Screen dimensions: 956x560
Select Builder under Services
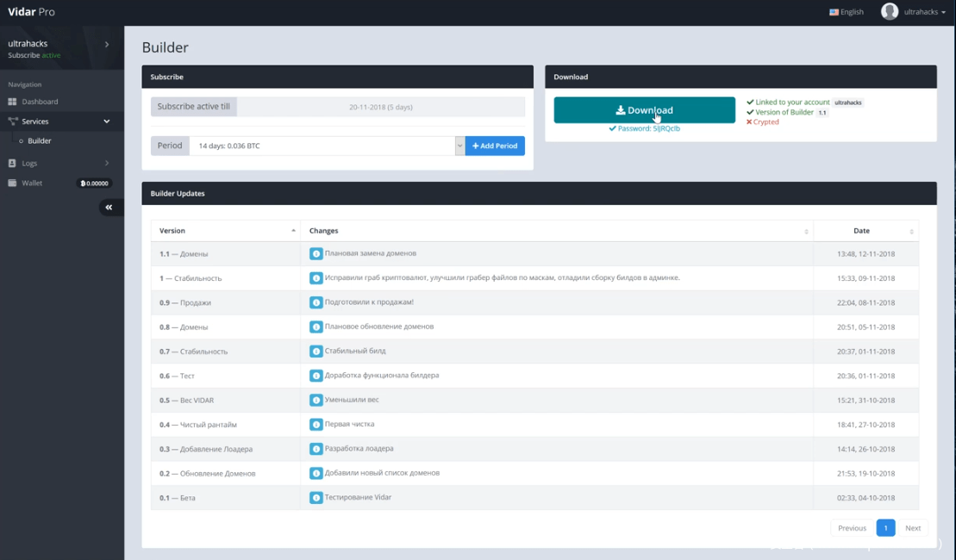pos(40,140)
